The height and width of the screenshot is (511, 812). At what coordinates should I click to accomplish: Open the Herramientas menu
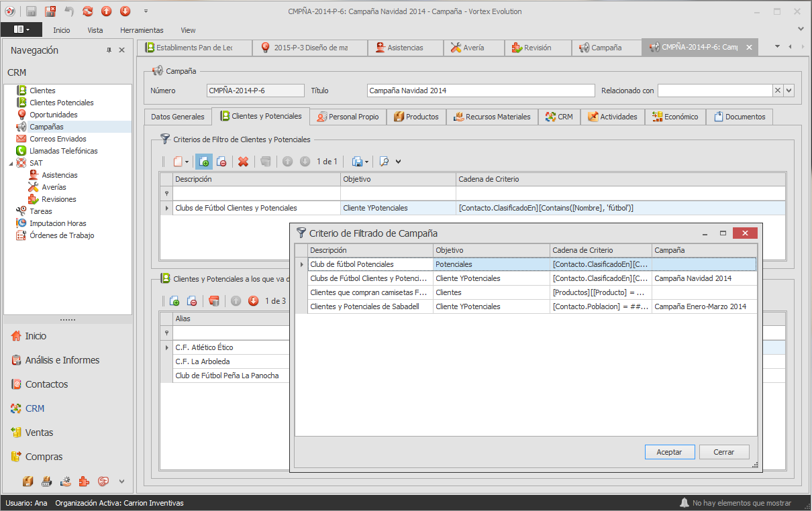point(142,30)
